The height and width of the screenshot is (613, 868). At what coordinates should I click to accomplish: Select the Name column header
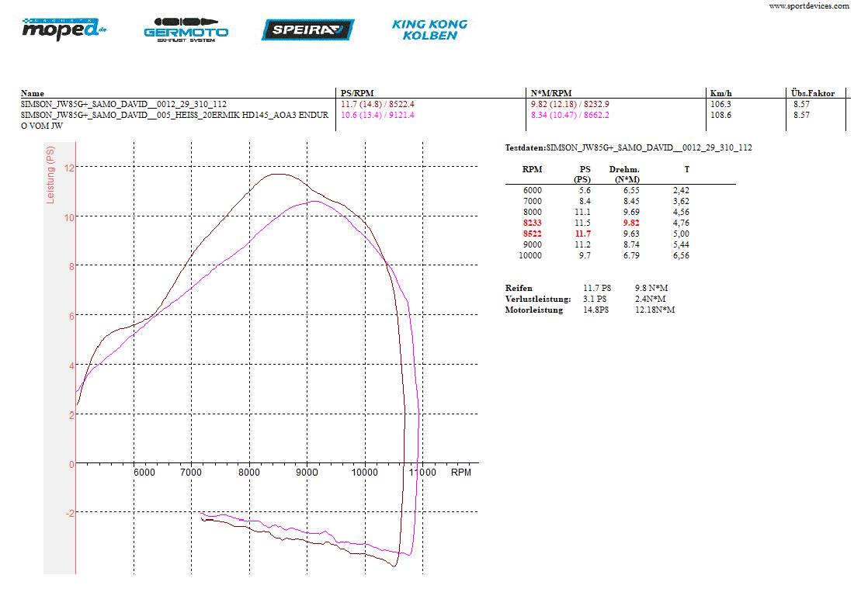tap(33, 93)
